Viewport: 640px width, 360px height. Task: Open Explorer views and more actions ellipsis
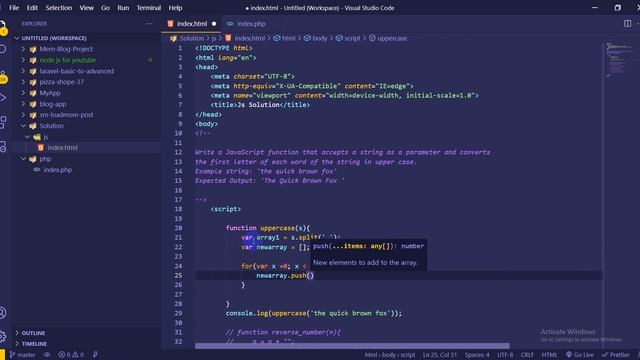[x=149, y=24]
